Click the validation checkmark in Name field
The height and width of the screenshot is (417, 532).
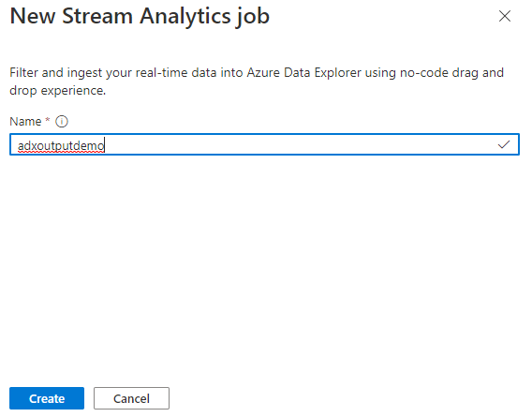[504, 144]
